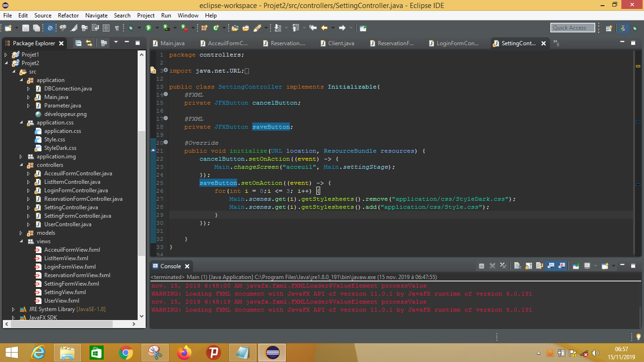Click Clear Console icon
The width and height of the screenshot is (644, 362).
tap(517, 266)
